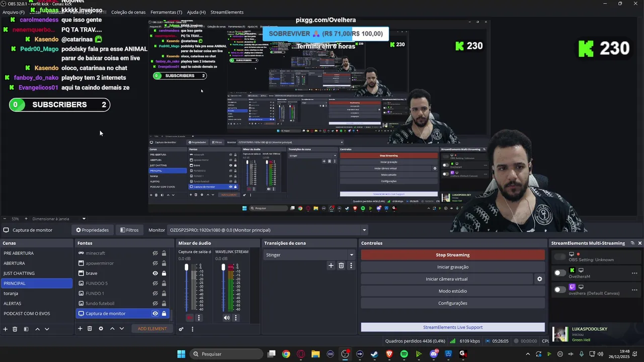Viewport: 644px width, 362px height.
Task: Add a new scene with the plus icon
Action: point(6,329)
